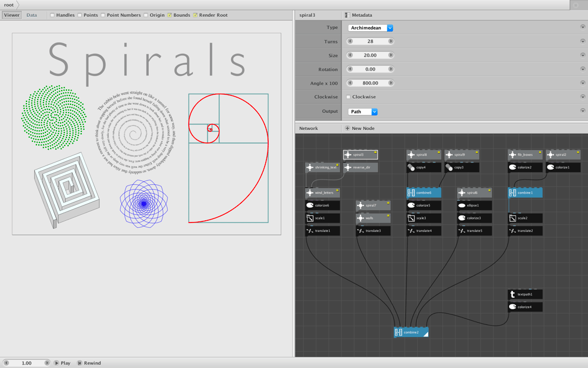Click the reverse_dir node

[x=360, y=167]
